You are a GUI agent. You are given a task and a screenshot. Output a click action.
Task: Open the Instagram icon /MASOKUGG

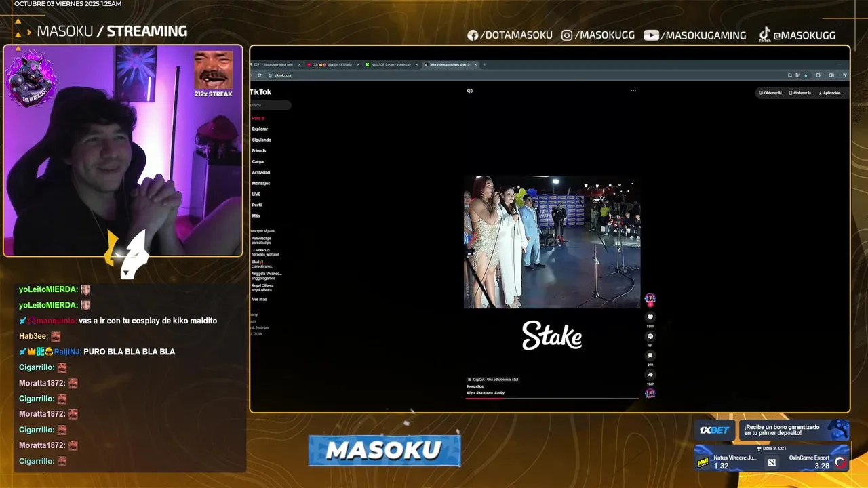[567, 35]
